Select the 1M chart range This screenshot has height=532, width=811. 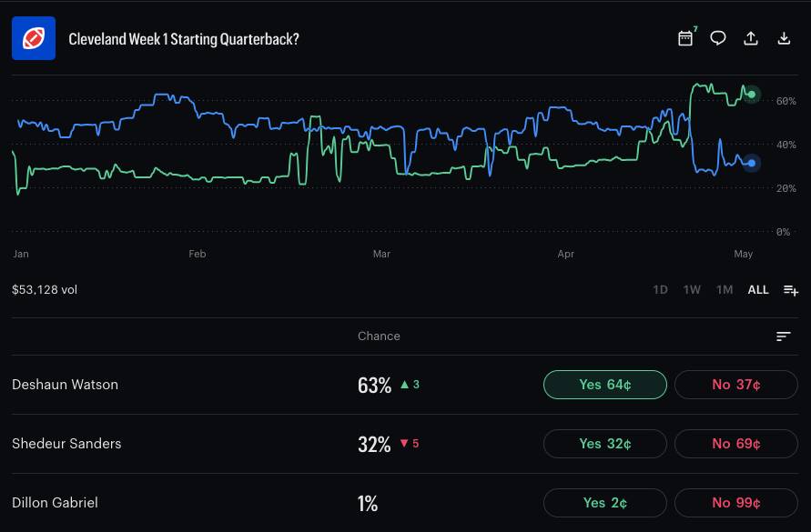coord(725,290)
